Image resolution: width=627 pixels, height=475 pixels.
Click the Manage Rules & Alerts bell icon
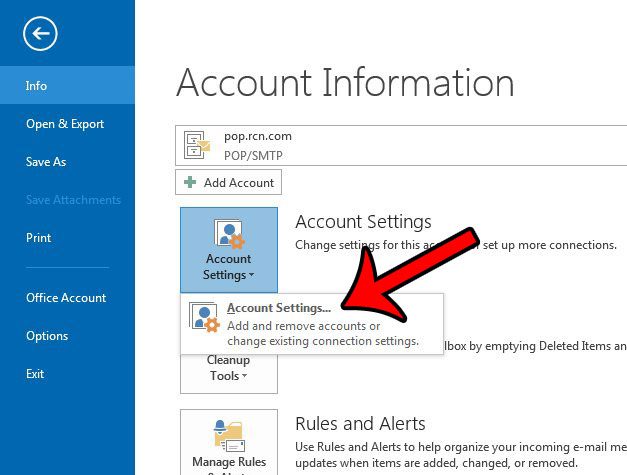click(x=228, y=435)
